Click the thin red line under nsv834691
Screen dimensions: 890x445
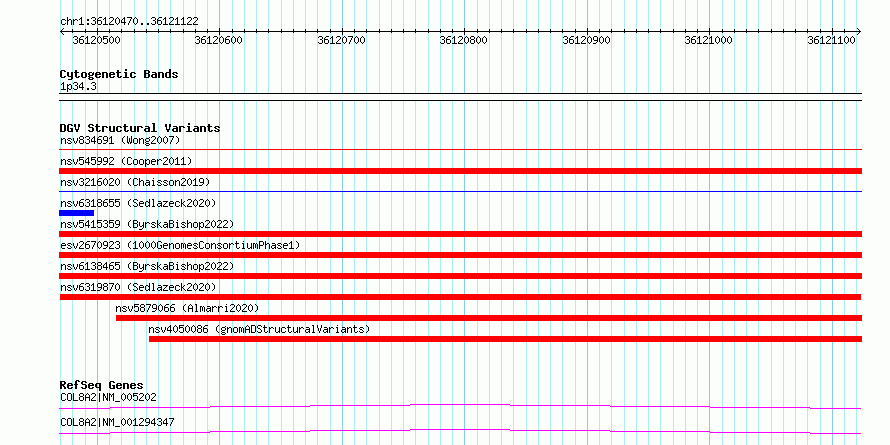(x=460, y=149)
